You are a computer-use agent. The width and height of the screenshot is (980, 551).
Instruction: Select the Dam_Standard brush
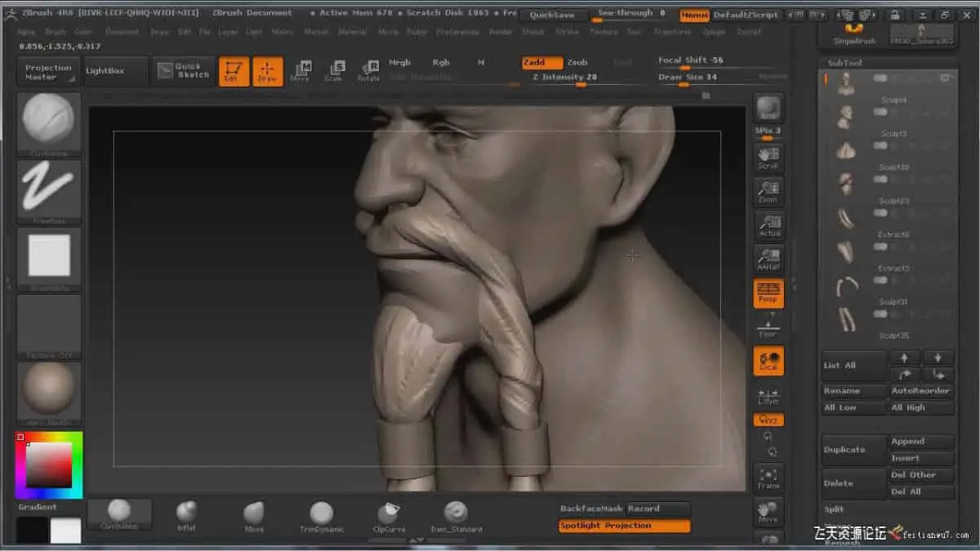tap(456, 516)
